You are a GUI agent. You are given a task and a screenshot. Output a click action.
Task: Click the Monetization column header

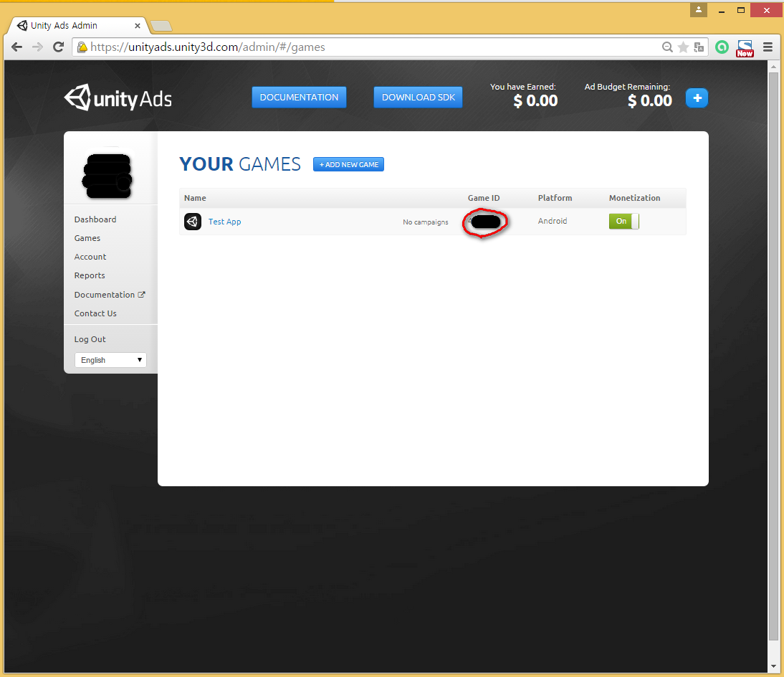click(x=634, y=198)
